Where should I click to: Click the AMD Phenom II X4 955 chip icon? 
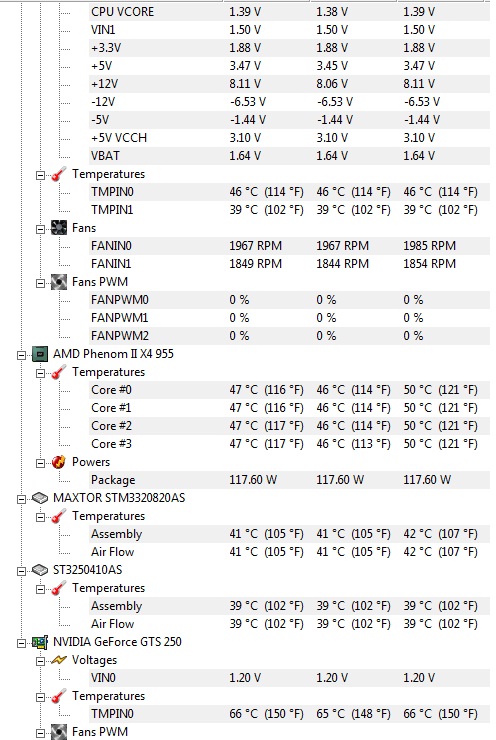click(x=40, y=354)
